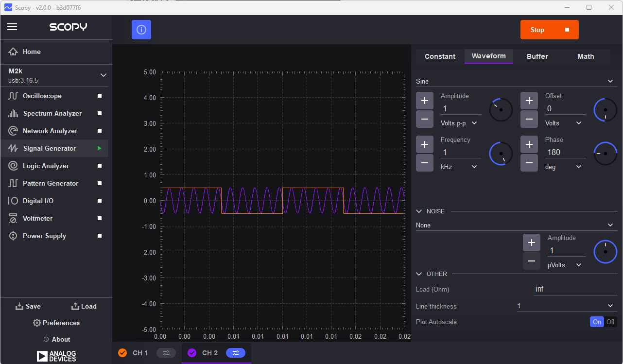This screenshot has height=364, width=623.
Task: Increase Frequency with plus button
Action: (x=425, y=144)
